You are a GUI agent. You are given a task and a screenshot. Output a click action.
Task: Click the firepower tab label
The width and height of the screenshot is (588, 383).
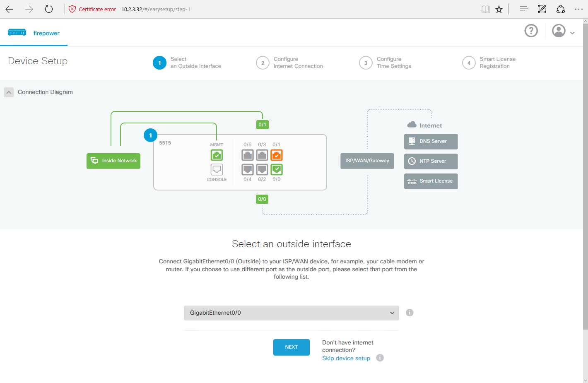(x=46, y=33)
